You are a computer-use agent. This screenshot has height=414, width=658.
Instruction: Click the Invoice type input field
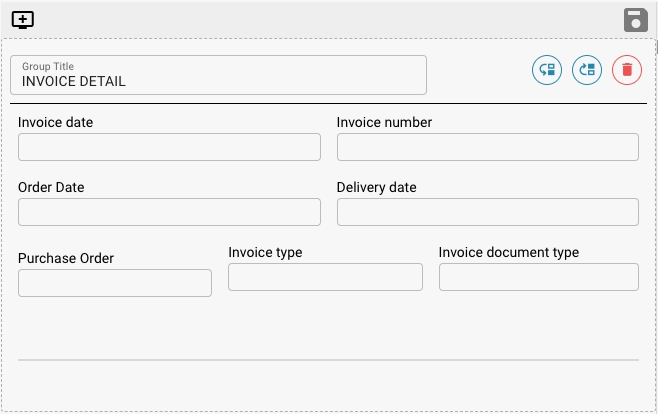325,277
